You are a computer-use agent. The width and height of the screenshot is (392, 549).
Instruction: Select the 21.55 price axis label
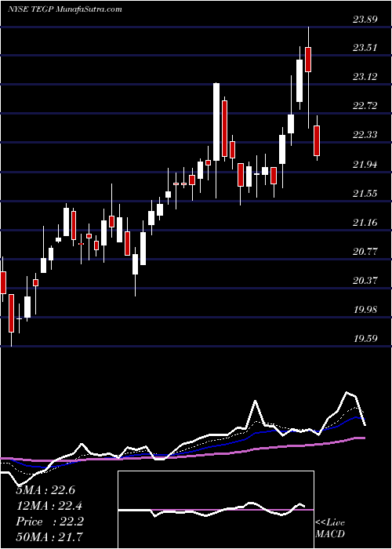(x=365, y=193)
